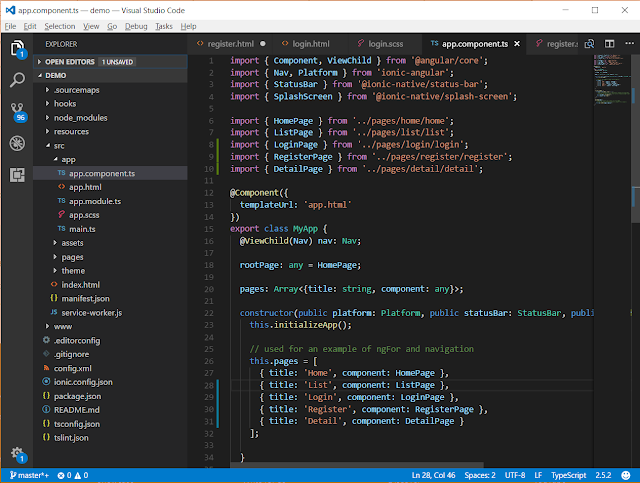Close the app.component.ts tab
The image size is (640, 483).
[x=517, y=44]
